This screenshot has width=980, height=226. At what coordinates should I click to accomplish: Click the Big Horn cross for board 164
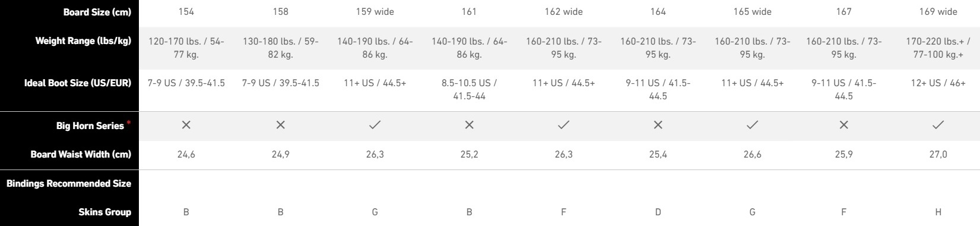coord(658,125)
